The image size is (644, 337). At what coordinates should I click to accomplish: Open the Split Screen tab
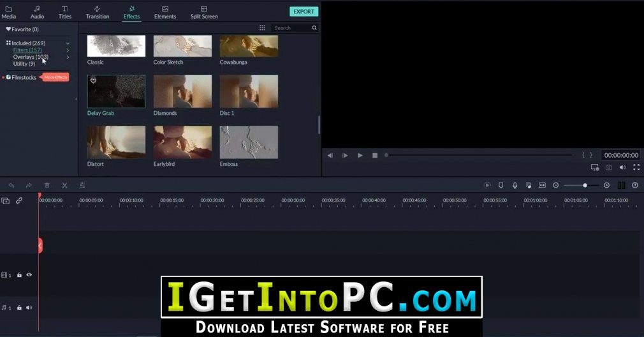pyautogui.click(x=204, y=12)
